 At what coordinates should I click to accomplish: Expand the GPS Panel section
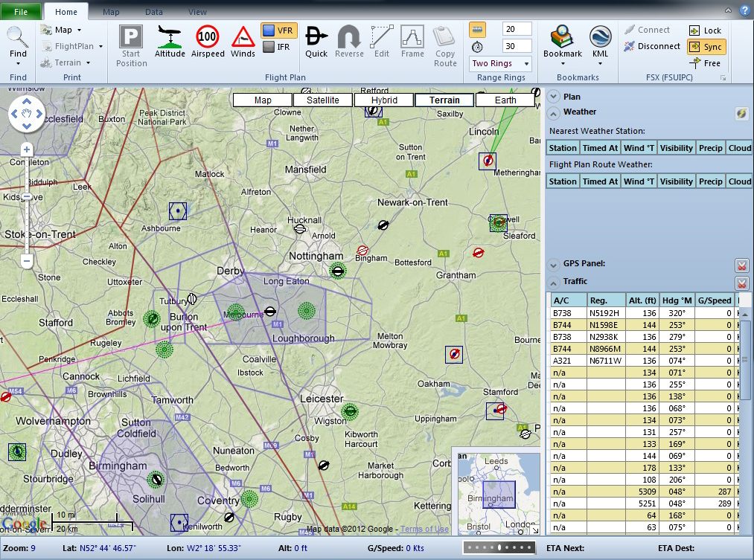click(554, 265)
